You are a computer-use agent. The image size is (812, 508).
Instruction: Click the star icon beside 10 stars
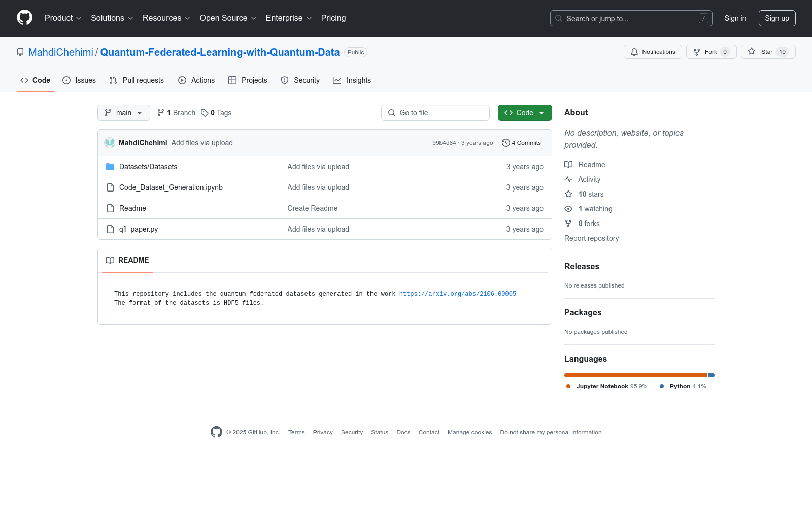[568, 194]
